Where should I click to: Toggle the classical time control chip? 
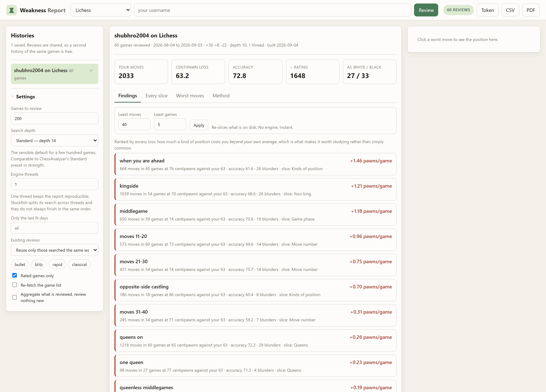(x=79, y=264)
